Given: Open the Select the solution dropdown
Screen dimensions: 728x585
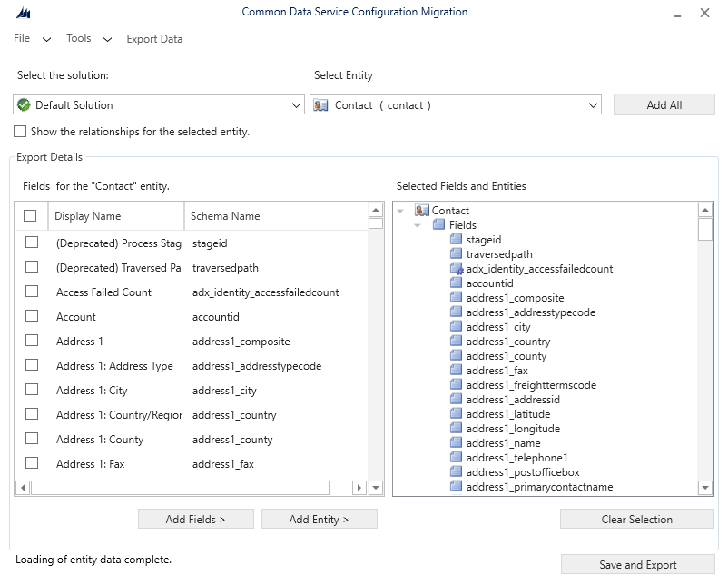Looking at the screenshot, I should pos(297,105).
